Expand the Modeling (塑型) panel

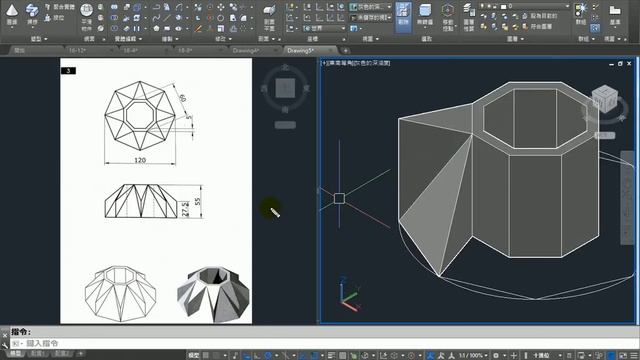(x=39, y=39)
